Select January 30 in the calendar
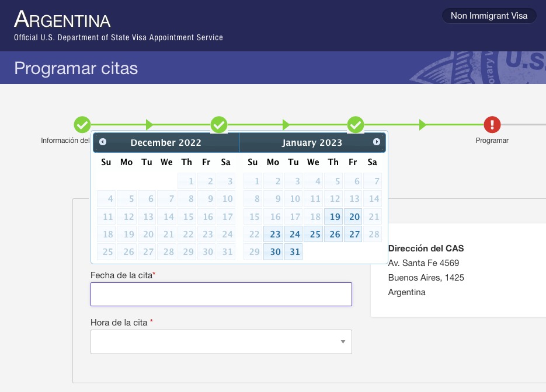This screenshot has height=392, width=546. click(274, 252)
